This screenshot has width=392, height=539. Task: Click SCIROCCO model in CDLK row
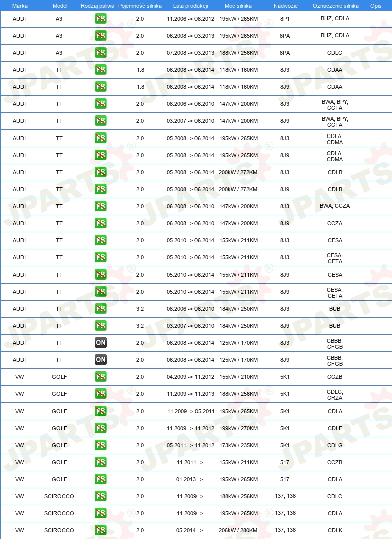tap(59, 530)
